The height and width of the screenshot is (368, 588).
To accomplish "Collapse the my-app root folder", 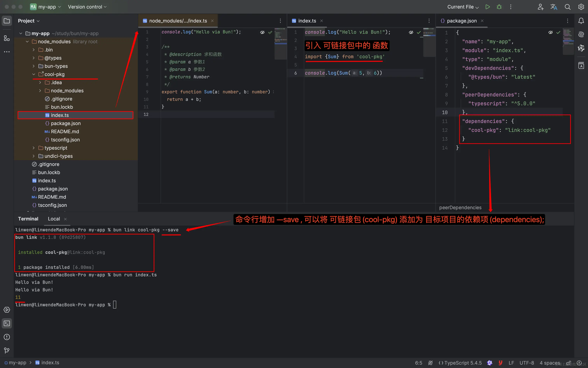I will tap(21, 33).
